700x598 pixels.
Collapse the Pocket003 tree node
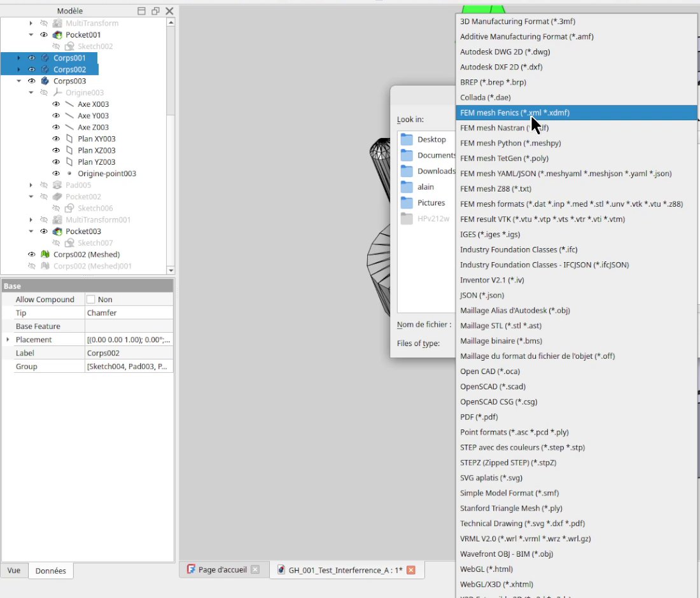(31, 231)
